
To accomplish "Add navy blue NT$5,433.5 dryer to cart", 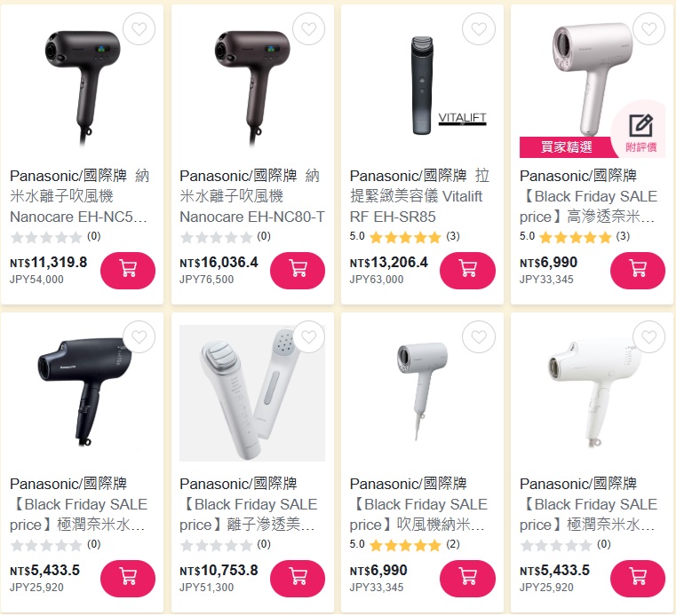I will (x=128, y=578).
